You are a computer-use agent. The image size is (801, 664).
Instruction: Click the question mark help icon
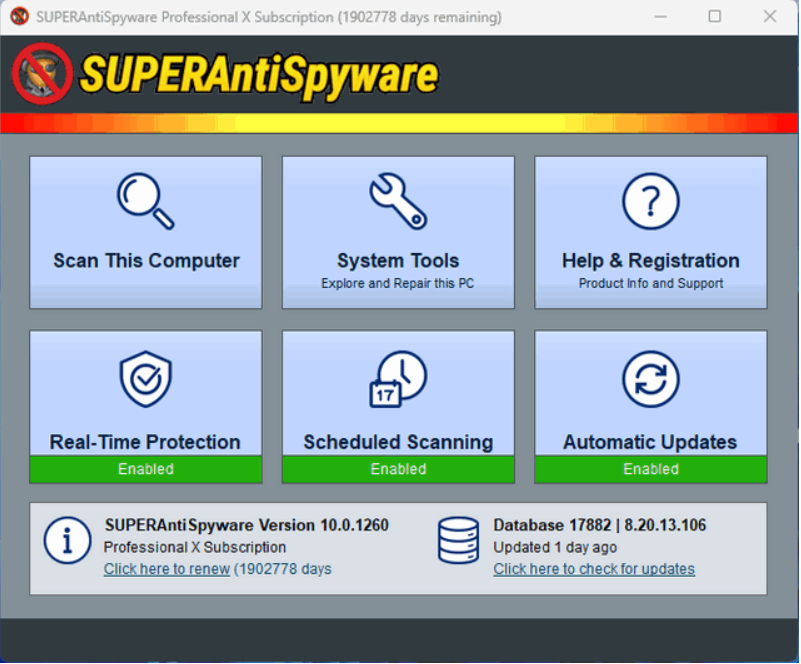[x=650, y=201]
